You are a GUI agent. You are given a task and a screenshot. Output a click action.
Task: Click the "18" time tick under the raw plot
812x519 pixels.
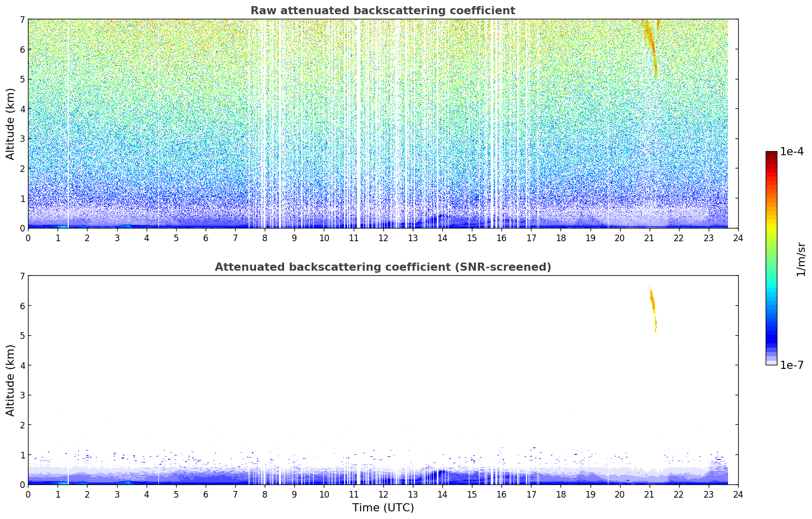tap(561, 238)
